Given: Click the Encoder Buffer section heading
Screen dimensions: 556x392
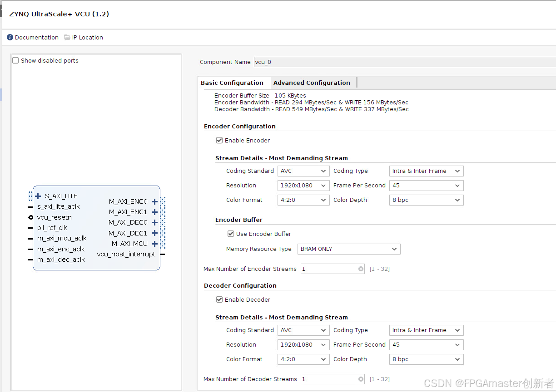Looking at the screenshot, I should pos(239,220).
